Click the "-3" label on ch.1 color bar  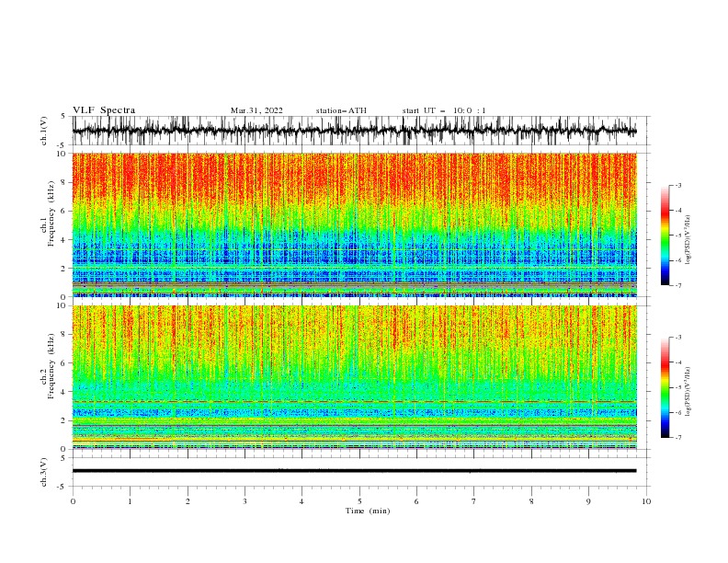677,185
